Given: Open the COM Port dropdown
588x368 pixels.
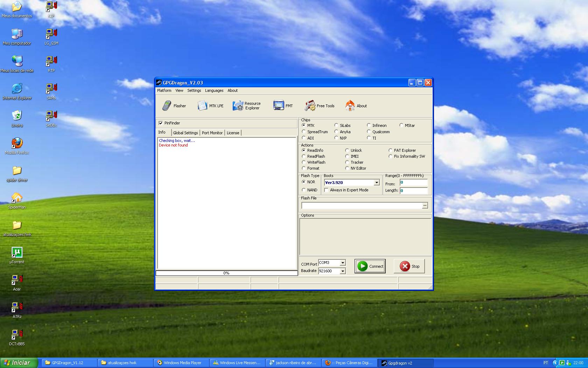Looking at the screenshot, I should coord(343,263).
